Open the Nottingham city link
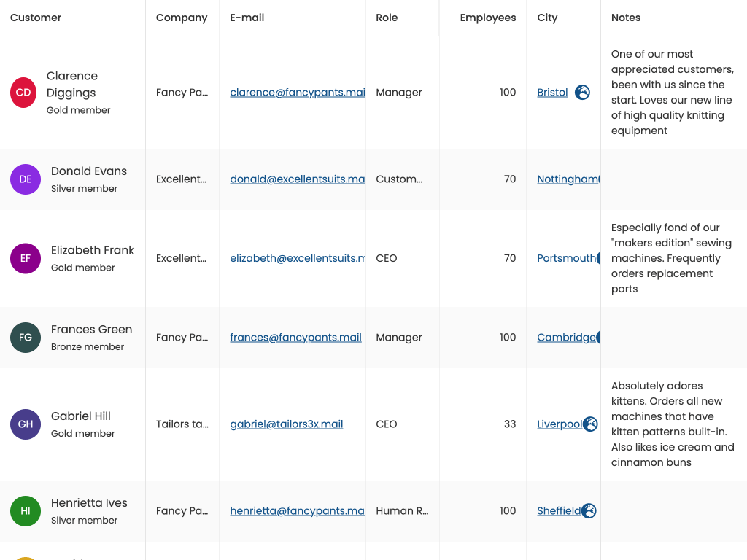The width and height of the screenshot is (747, 560). click(567, 179)
